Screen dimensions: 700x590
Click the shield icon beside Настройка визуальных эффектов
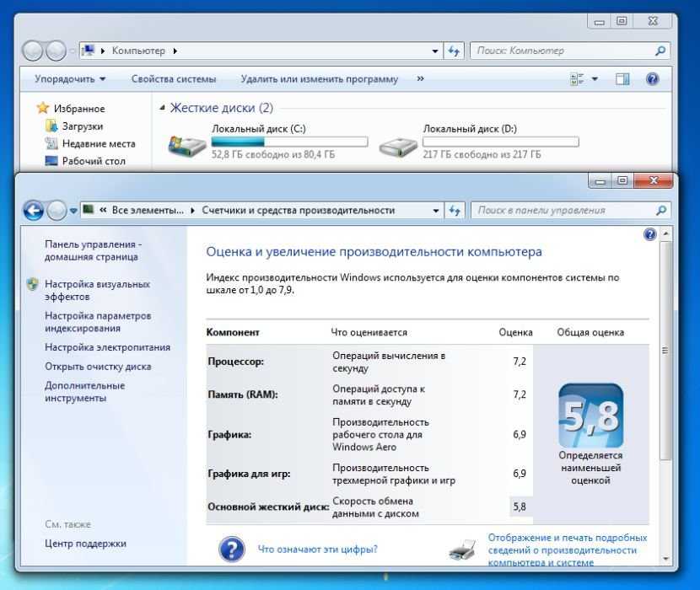[x=33, y=284]
